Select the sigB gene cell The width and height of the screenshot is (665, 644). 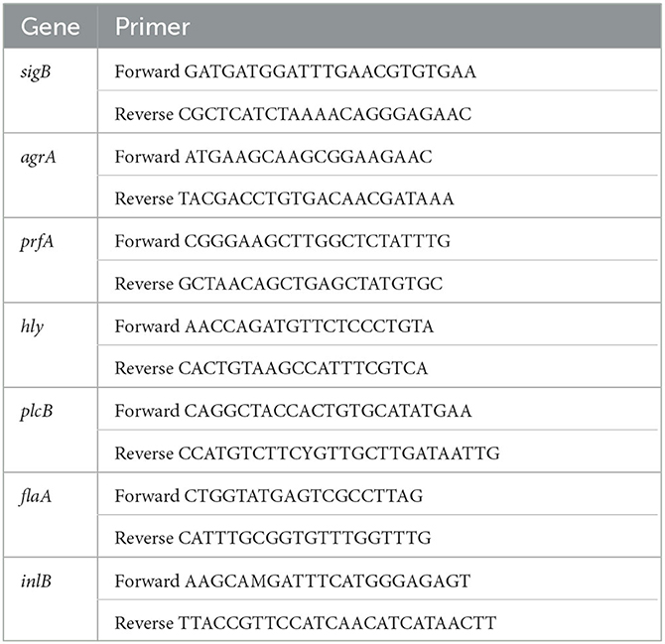pos(51,90)
